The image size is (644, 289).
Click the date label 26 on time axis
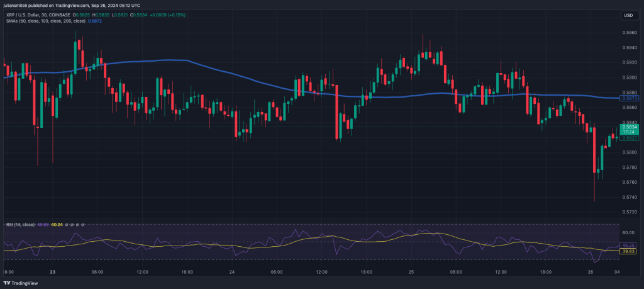(590, 272)
